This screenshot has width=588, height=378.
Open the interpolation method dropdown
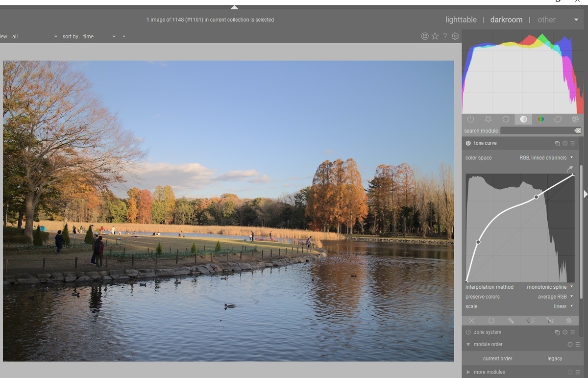tap(519, 287)
